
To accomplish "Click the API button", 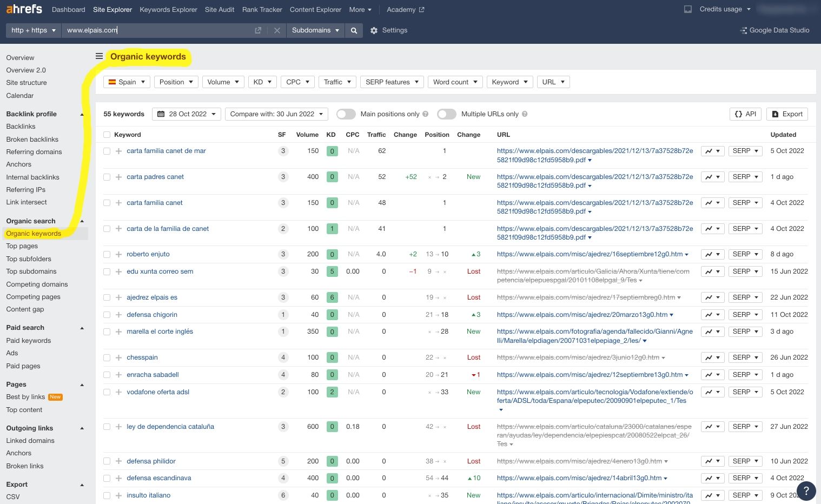I will (745, 114).
